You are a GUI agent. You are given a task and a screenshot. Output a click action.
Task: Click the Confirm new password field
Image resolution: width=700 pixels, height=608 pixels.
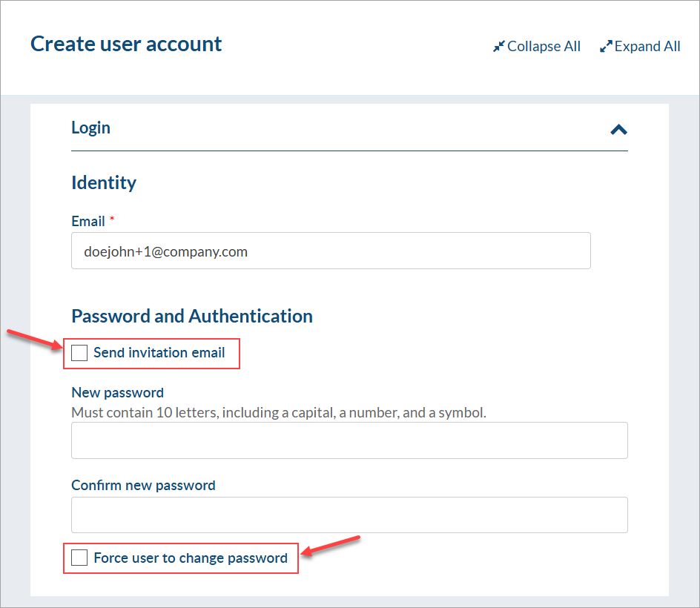pyautogui.click(x=349, y=515)
